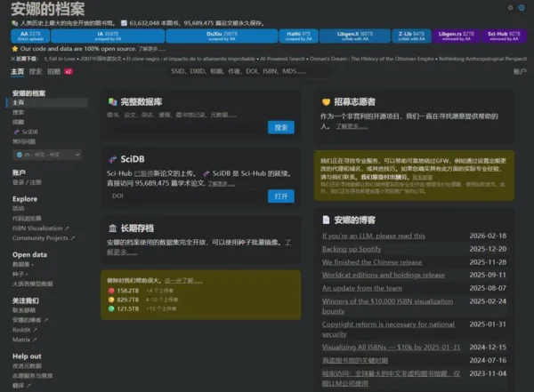The image size is (534, 392).
Task: Open the AA 53TB direct uploads bar
Action: click(30, 36)
